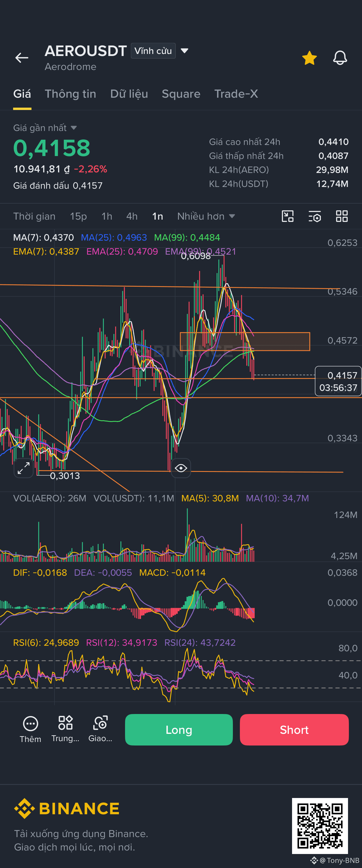This screenshot has width=362, height=868.
Task: Open the indicator settings icon
Action: (x=314, y=216)
